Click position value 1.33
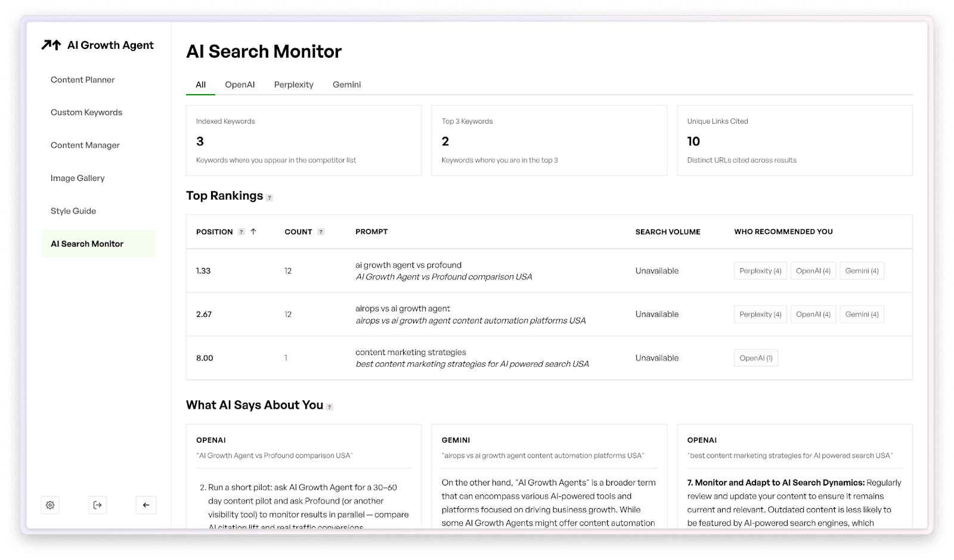 tap(203, 271)
